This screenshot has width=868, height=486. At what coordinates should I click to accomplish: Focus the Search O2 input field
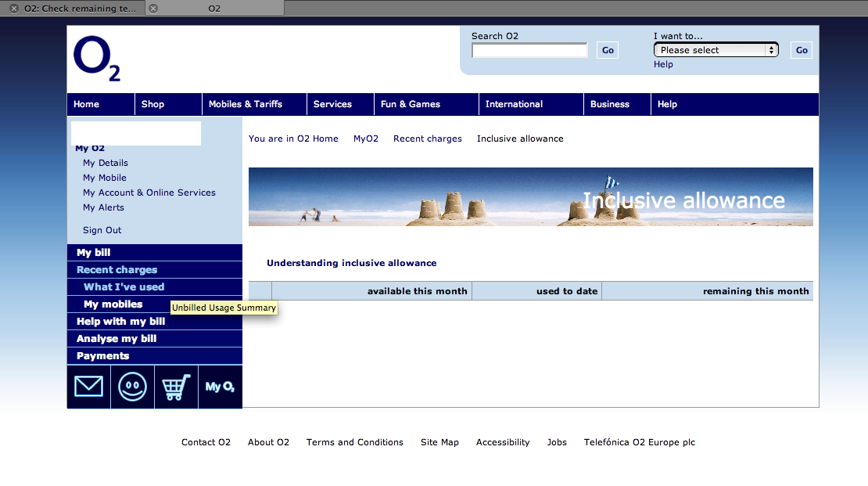pyautogui.click(x=529, y=50)
